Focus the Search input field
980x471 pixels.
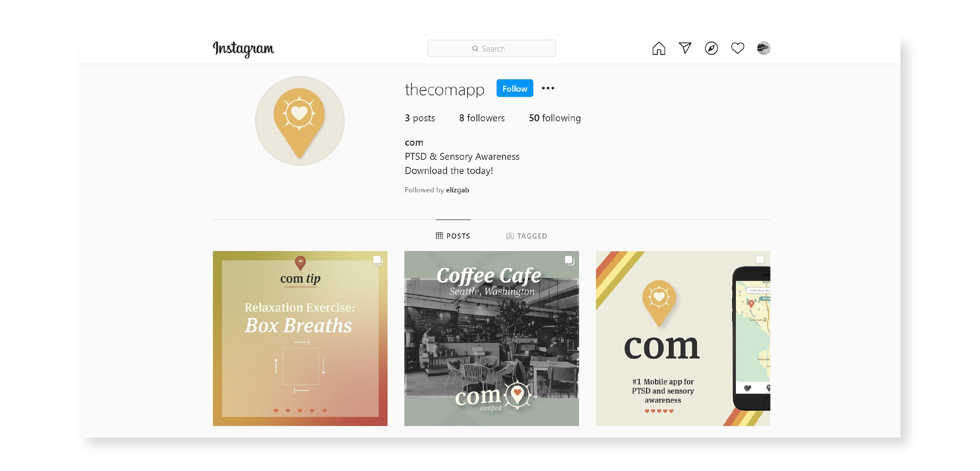click(492, 48)
